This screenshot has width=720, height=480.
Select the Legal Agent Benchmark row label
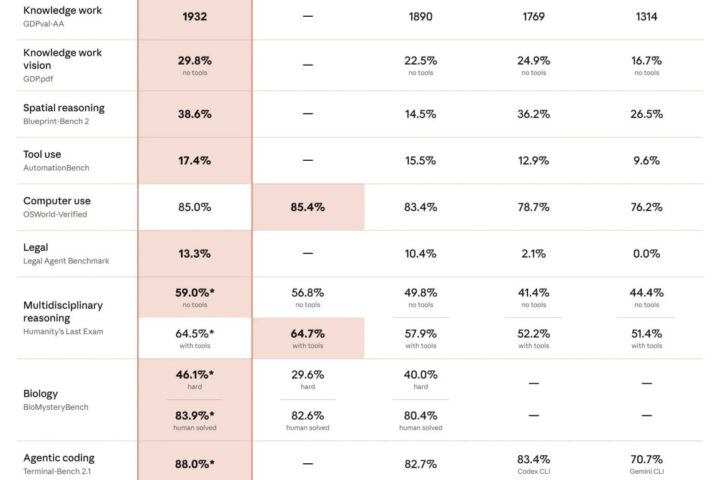pyautogui.click(x=66, y=254)
